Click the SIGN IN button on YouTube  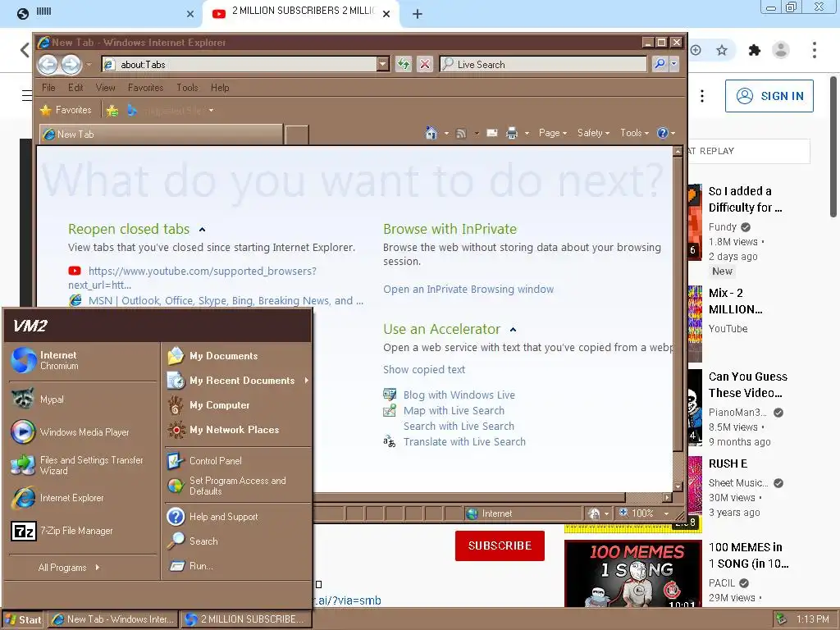coord(769,96)
